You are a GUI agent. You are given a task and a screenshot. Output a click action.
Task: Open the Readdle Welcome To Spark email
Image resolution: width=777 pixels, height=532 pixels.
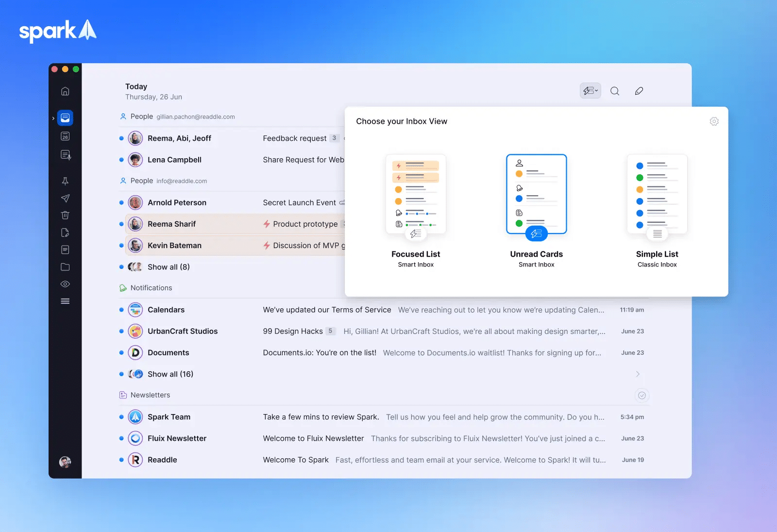point(384,460)
